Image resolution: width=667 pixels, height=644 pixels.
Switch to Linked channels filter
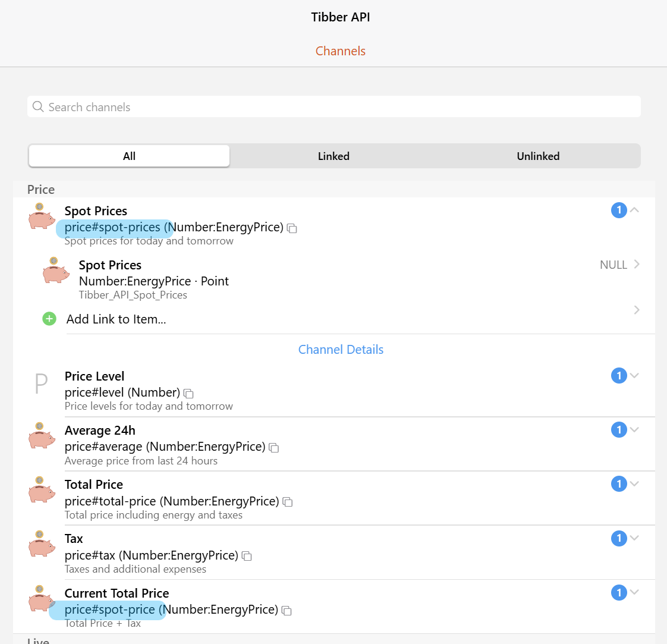[334, 156]
